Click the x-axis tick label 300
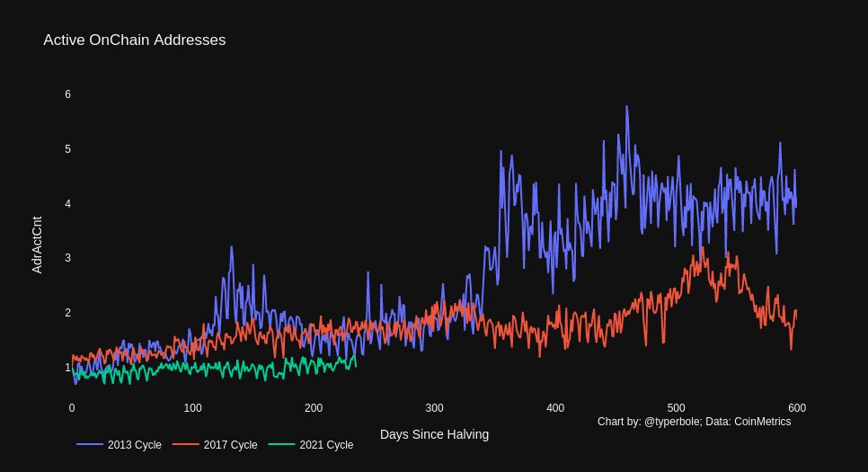This screenshot has height=472, width=868. pos(434,407)
